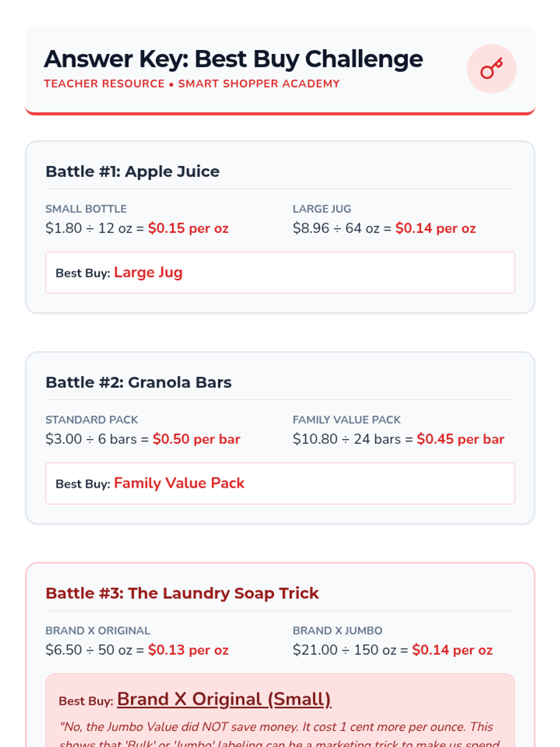Click the Teacher Resource Smart Shopper Academy subtitle

coord(191,84)
